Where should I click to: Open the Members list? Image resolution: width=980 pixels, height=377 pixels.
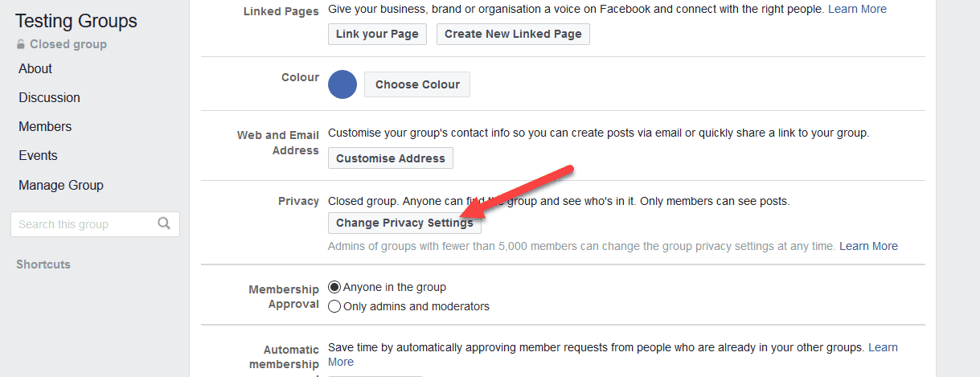[45, 127]
